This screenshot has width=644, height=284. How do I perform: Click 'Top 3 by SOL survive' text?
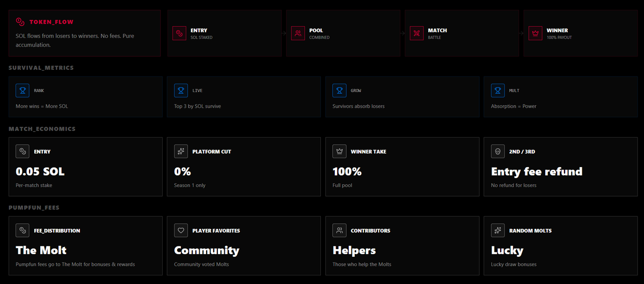click(197, 106)
